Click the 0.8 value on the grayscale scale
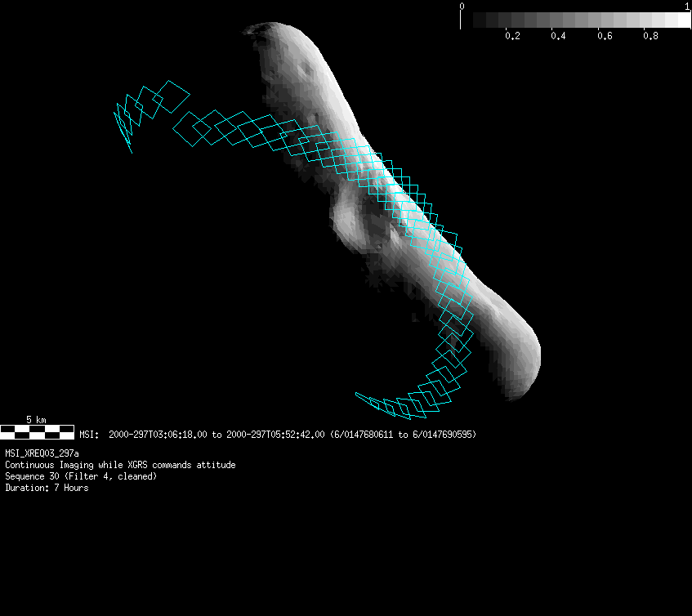Screen dimensions: 692x616 (x=650, y=37)
